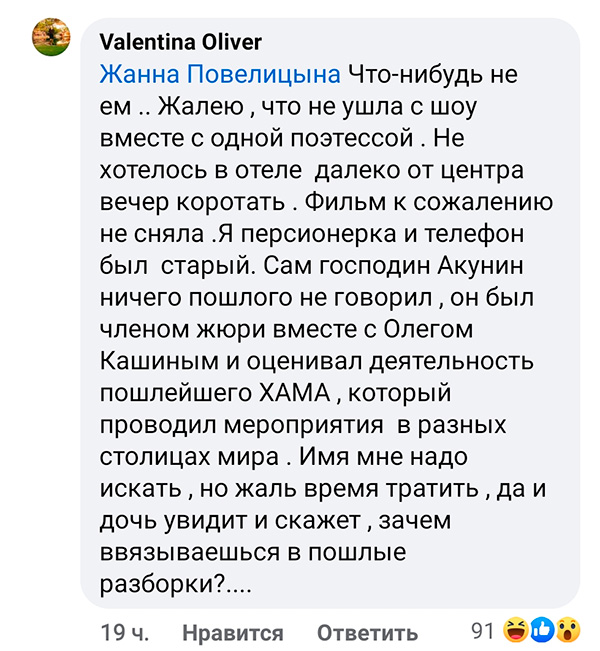Click the wow face reaction icon
The image size is (600, 651).
click(x=567, y=631)
